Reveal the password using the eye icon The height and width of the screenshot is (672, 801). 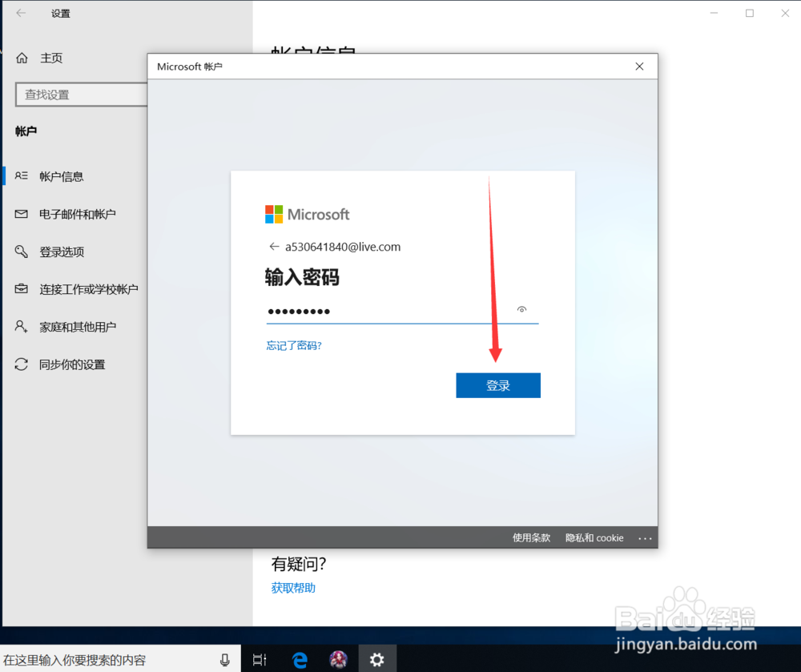tap(521, 308)
